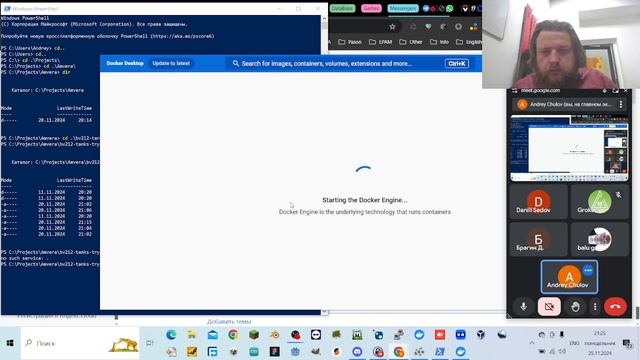Open the red screen recorder icon on taskbar
Viewport: 640px width, 360px height.
pos(440,335)
